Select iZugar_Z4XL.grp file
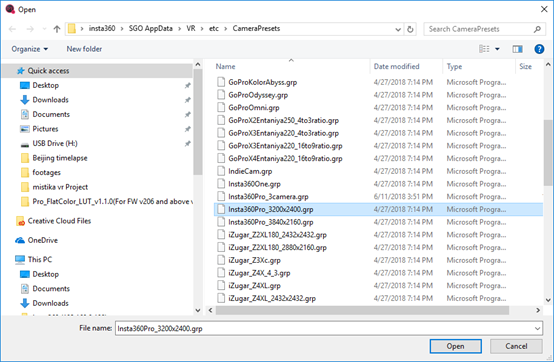 [x=254, y=286]
